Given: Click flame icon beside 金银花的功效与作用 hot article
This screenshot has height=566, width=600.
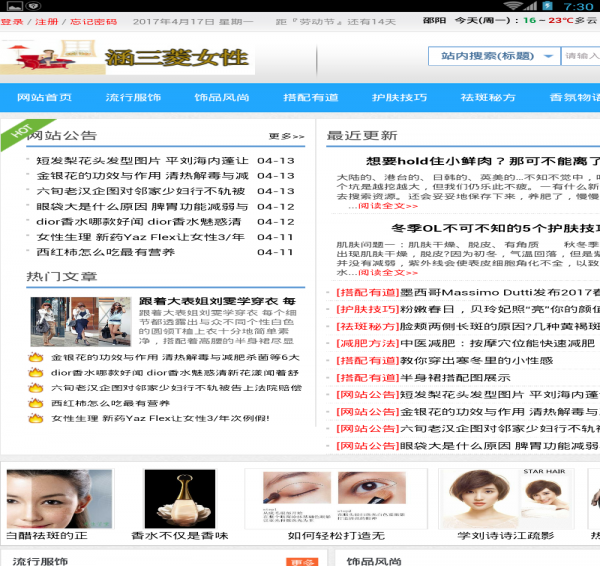Looking at the screenshot, I should click(36, 357).
